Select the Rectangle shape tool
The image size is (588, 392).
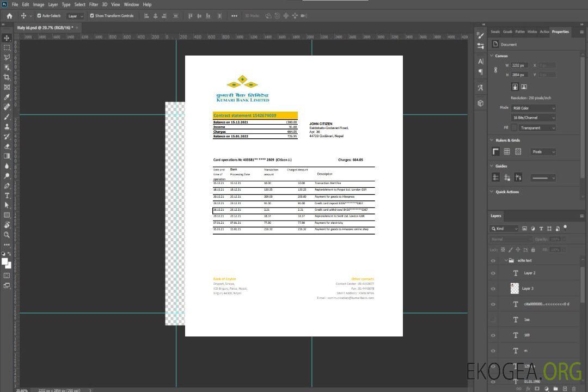(x=7, y=215)
